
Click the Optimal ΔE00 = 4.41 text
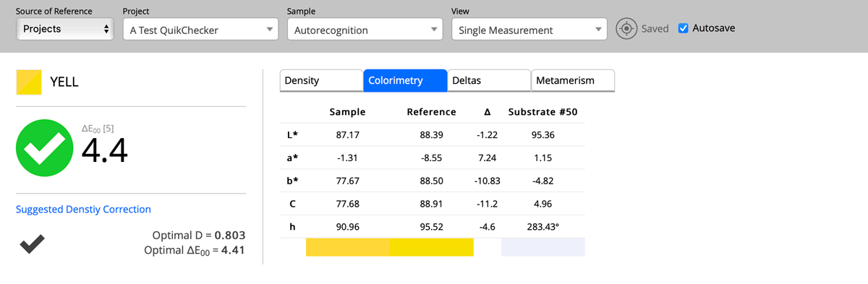point(195,251)
